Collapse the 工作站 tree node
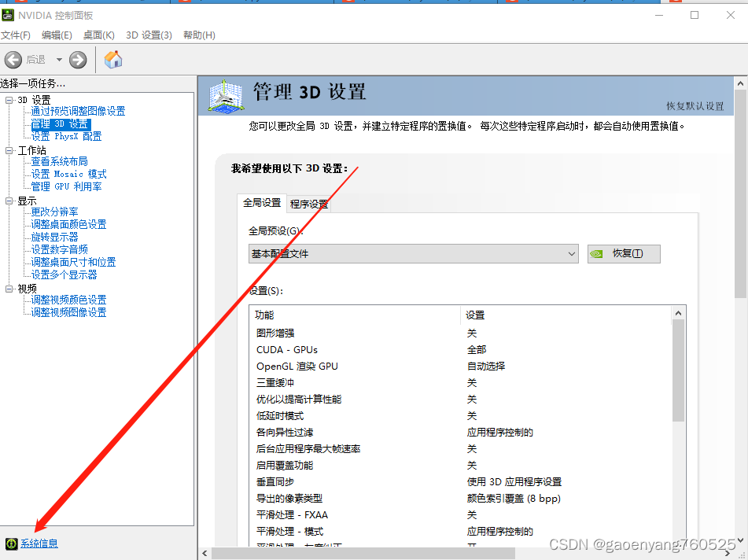This screenshot has height=560, width=748. (x=9, y=150)
